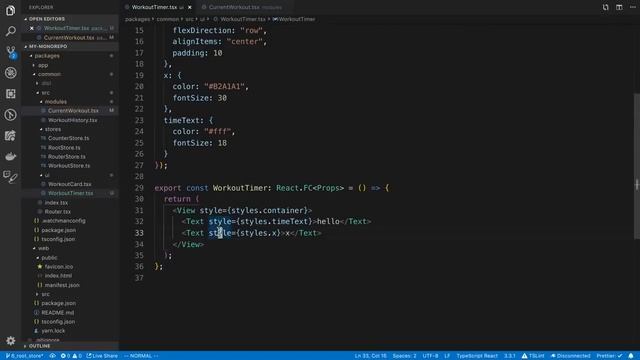Expand the app folder
The height and width of the screenshot is (360, 640).
pyautogui.click(x=43, y=65)
